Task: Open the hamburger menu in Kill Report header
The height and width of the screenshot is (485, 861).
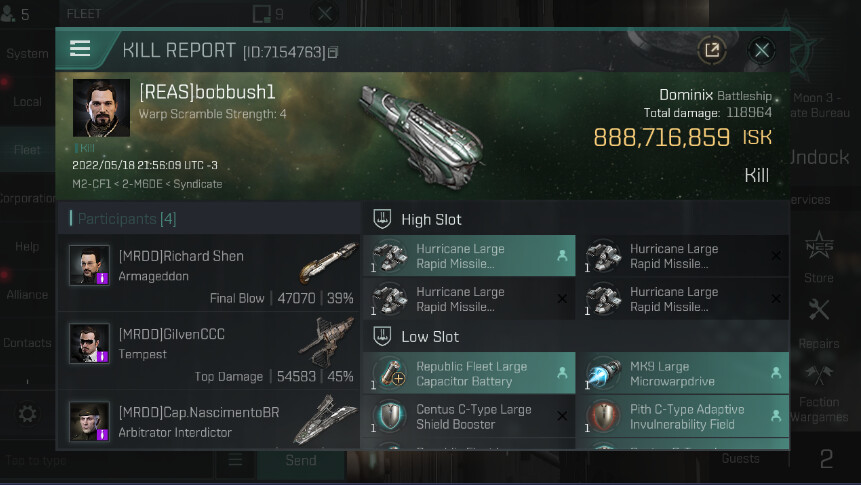Action: pos(80,49)
